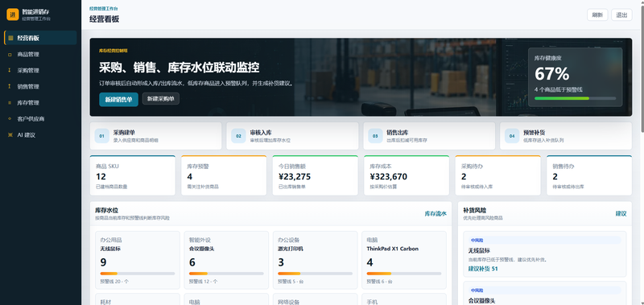Screen dimensions: 644x305
Task: Click the 激光打印机 stock level bar
Action: coord(315,274)
